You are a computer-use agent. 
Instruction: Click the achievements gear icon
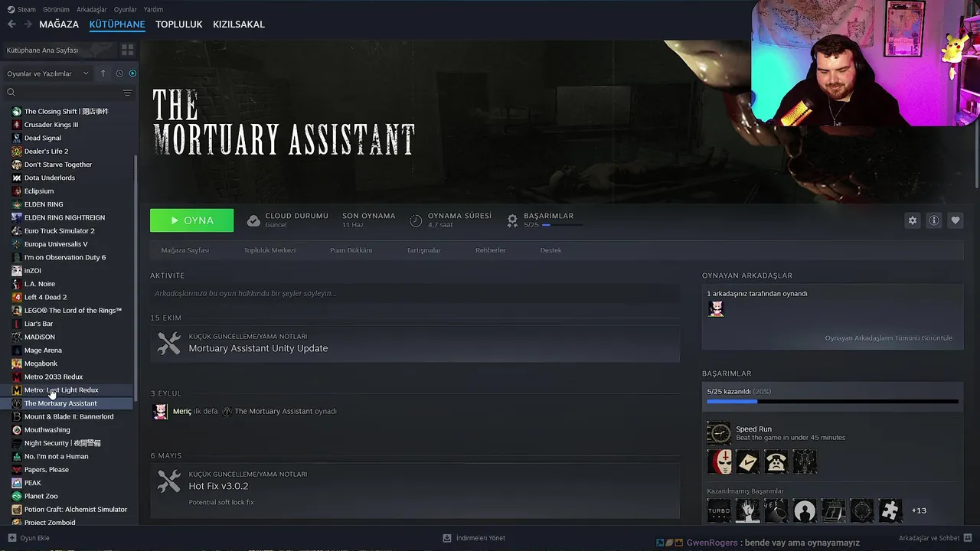(512, 220)
